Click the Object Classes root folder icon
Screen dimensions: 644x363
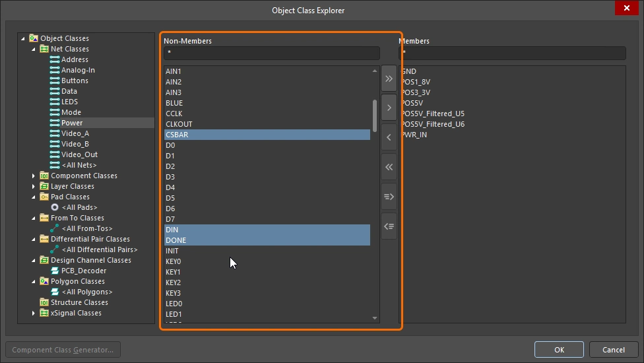click(x=34, y=38)
